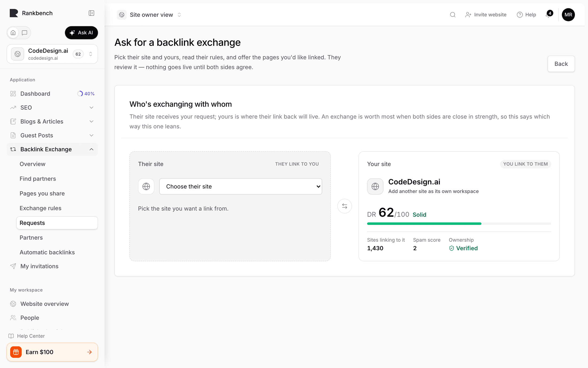Expand the SEO menu chevron

tap(91, 108)
